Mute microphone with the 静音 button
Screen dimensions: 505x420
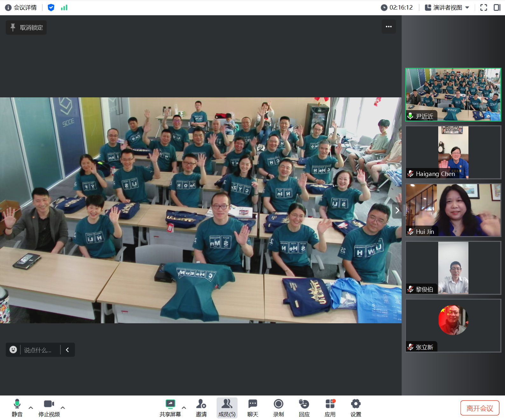point(17,408)
